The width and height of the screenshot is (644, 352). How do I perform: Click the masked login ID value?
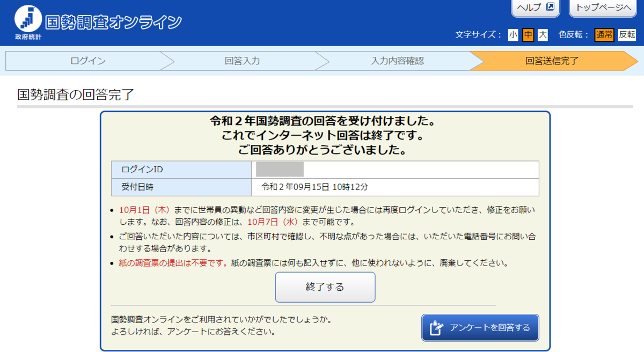point(280,169)
